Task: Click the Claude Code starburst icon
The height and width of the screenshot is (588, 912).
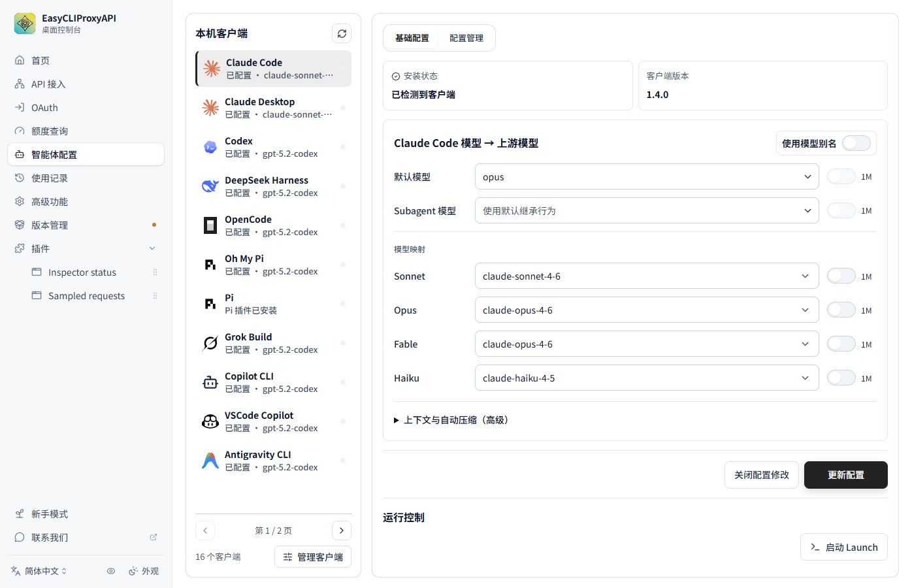Action: pos(212,68)
